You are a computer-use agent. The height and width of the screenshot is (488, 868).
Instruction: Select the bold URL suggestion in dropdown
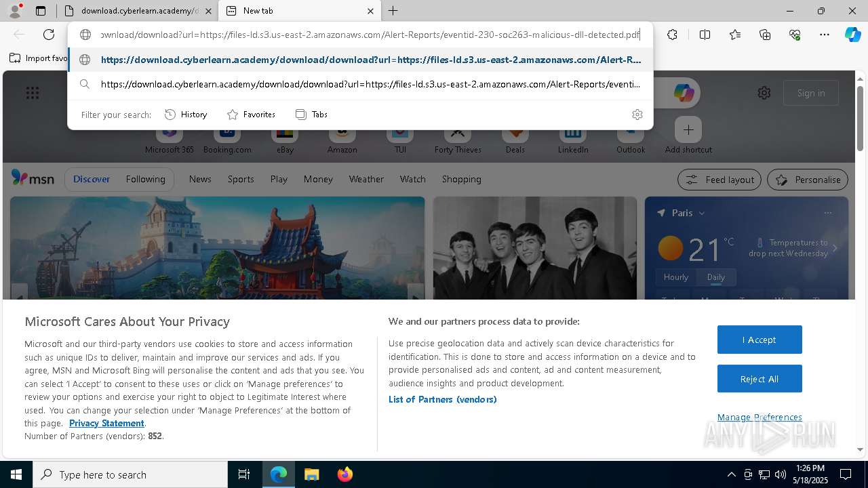click(x=360, y=60)
